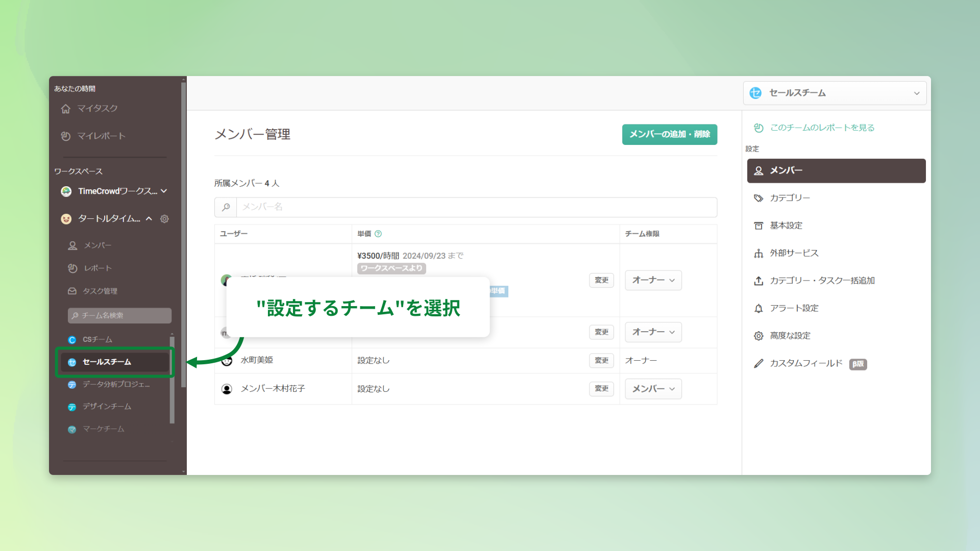Screen dimensions: 980x551
Task: Open タスク管理 via its envelope icon
Action: [x=73, y=291]
